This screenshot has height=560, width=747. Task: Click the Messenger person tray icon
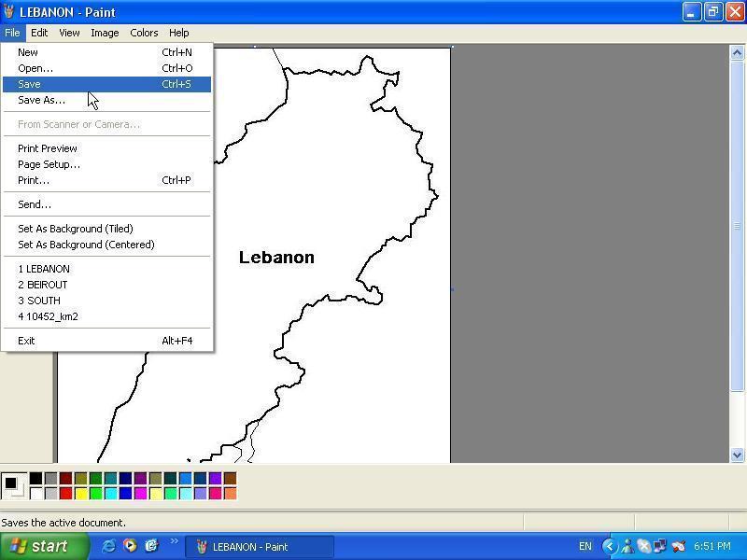coord(627,546)
